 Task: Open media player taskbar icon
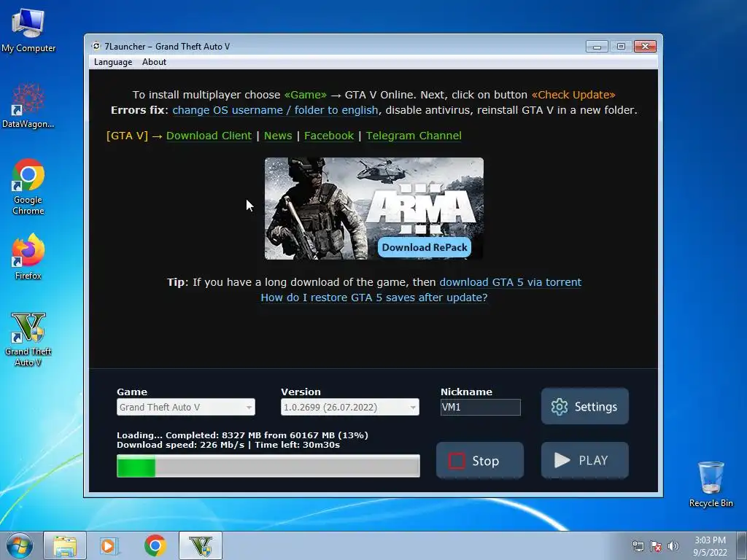coord(109,545)
